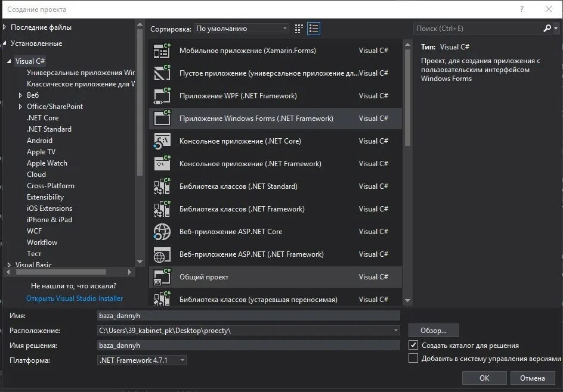The width and height of the screenshot is (563, 392).
Task: Open the Visual Studio Installer link
Action: tap(75, 298)
